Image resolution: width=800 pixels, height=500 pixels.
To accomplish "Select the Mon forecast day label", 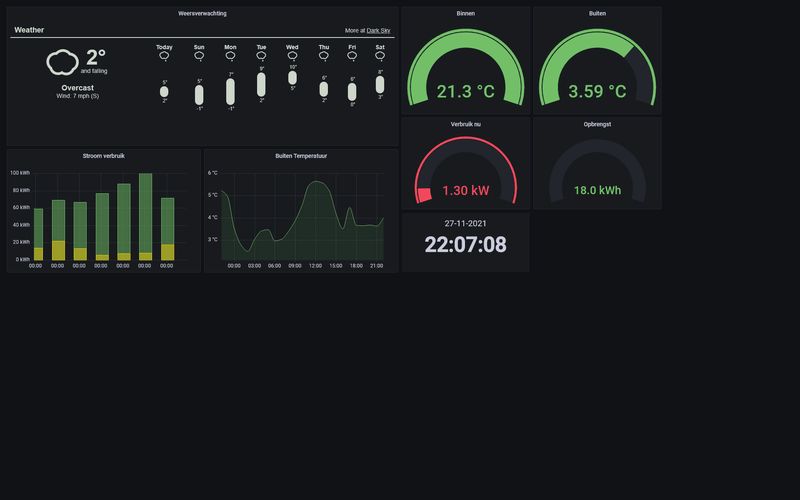I will pos(230,47).
